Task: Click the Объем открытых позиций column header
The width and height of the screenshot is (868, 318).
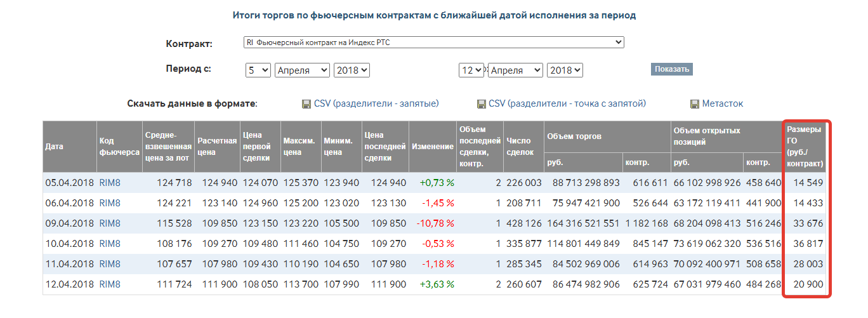Action: tap(727, 136)
